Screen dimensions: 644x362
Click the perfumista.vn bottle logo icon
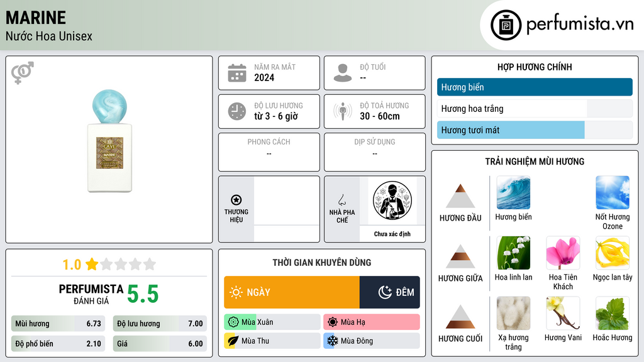(506, 25)
